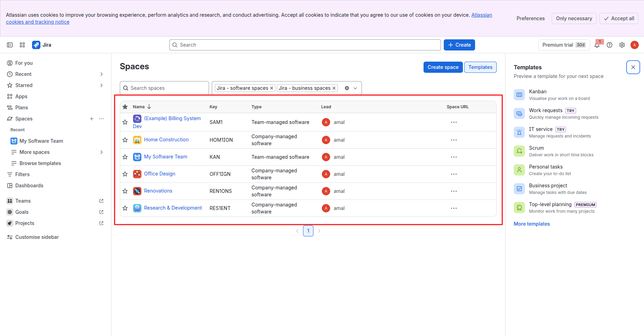Screen dimensions: 644x336
Task: Open Filters in sidebar
Action: [55, 174]
